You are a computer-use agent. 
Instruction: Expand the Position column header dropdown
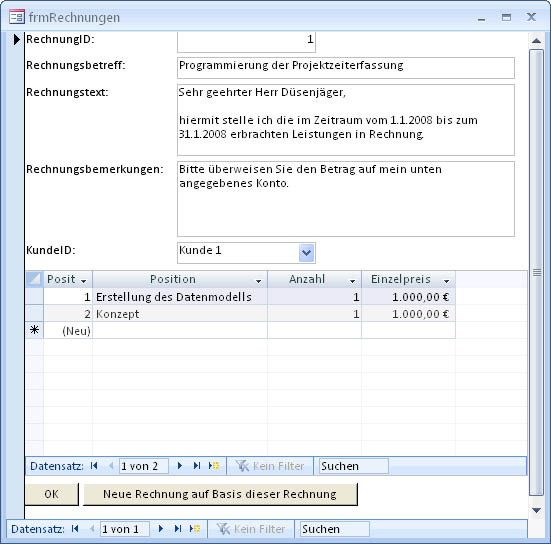point(258,280)
